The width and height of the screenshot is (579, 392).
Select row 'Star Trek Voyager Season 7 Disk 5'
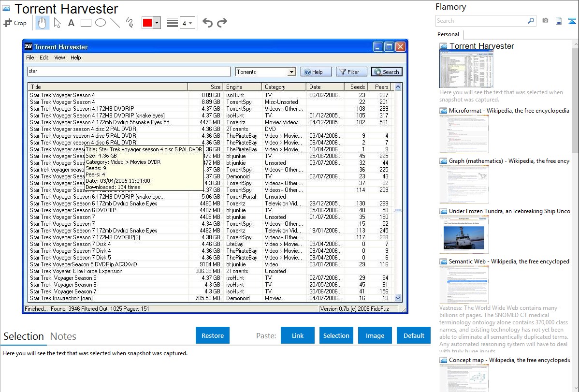(210, 258)
